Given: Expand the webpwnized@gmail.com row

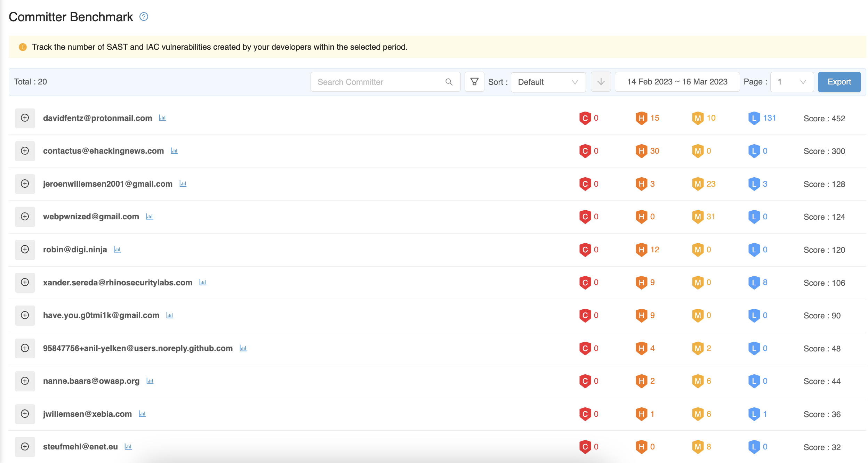Looking at the screenshot, I should 25,217.
